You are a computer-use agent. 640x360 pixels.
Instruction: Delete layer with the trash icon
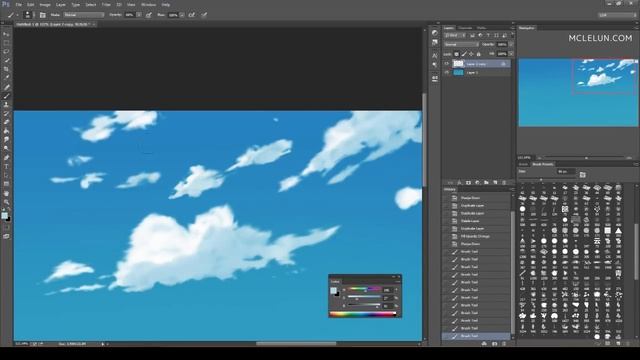click(504, 182)
